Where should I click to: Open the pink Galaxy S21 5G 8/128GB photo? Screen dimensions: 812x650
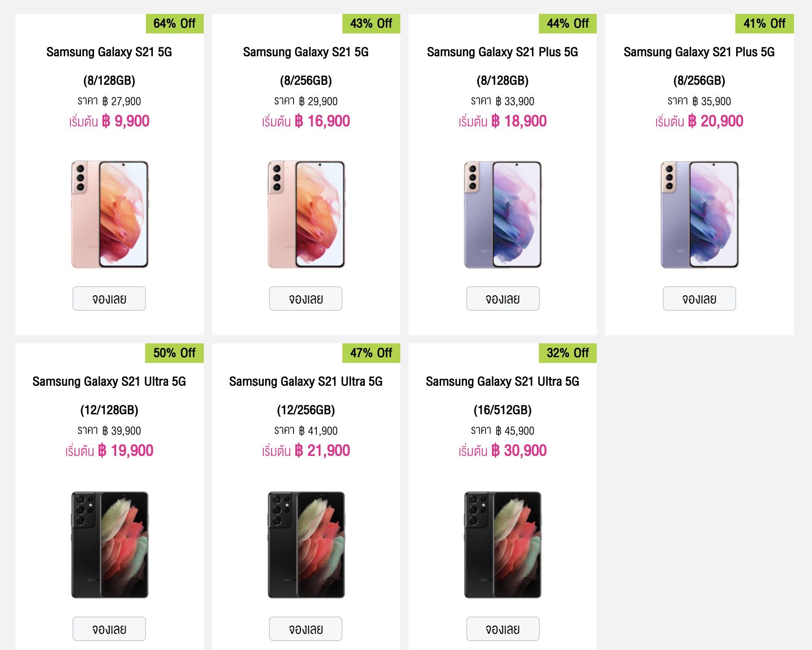(110, 214)
